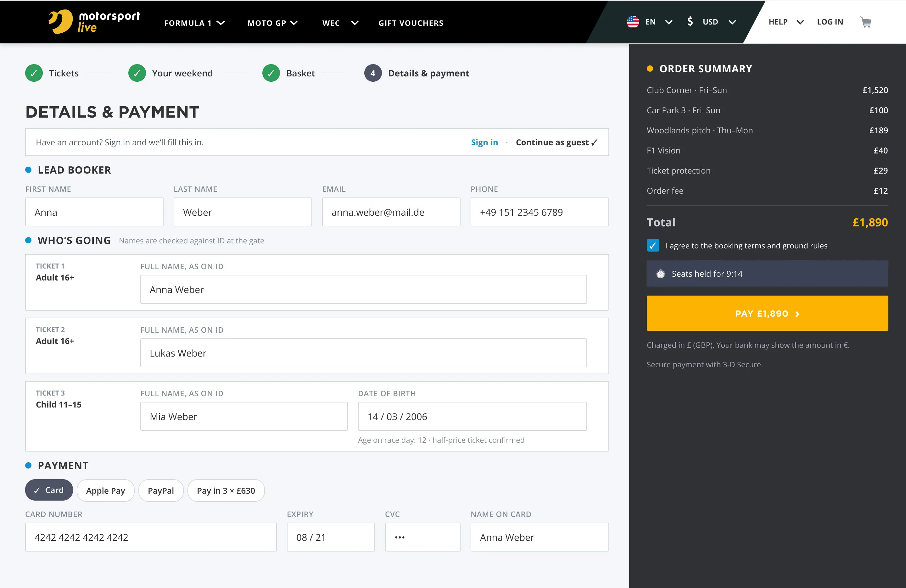Choose Apple Pay as payment method
Image resolution: width=906 pixels, height=588 pixels.
pos(105,491)
